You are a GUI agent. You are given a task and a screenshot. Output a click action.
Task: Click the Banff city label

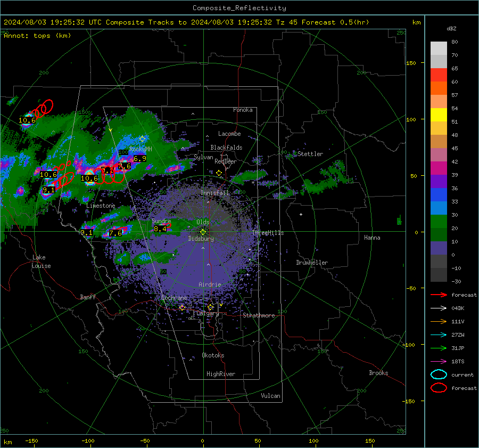(x=88, y=297)
